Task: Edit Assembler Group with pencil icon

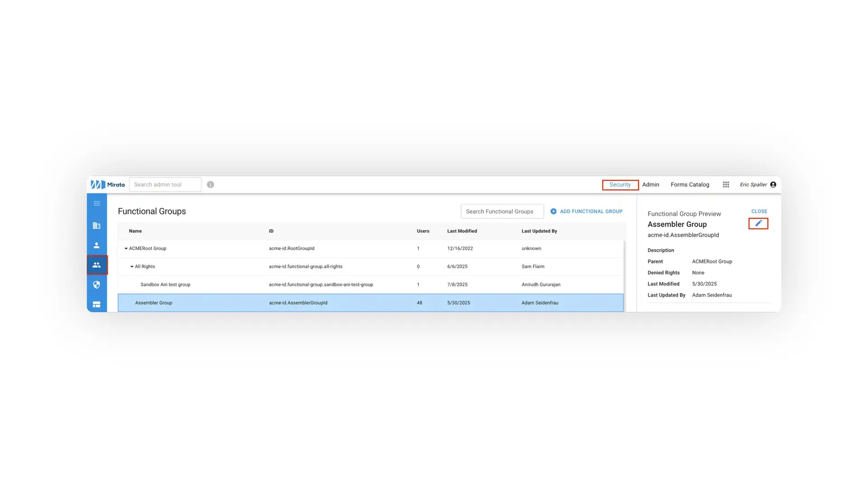Action: tap(758, 223)
